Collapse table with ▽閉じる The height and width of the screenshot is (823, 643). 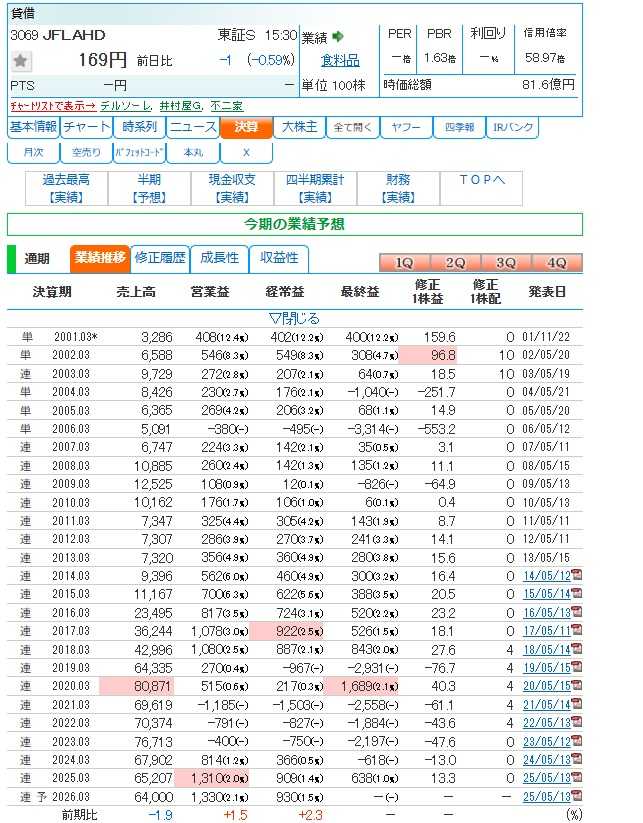point(294,319)
